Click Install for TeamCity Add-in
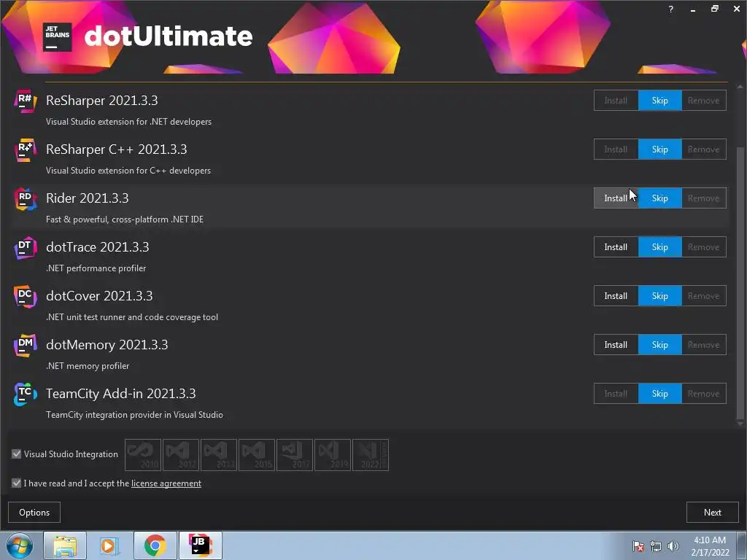The height and width of the screenshot is (560, 747). (616, 394)
